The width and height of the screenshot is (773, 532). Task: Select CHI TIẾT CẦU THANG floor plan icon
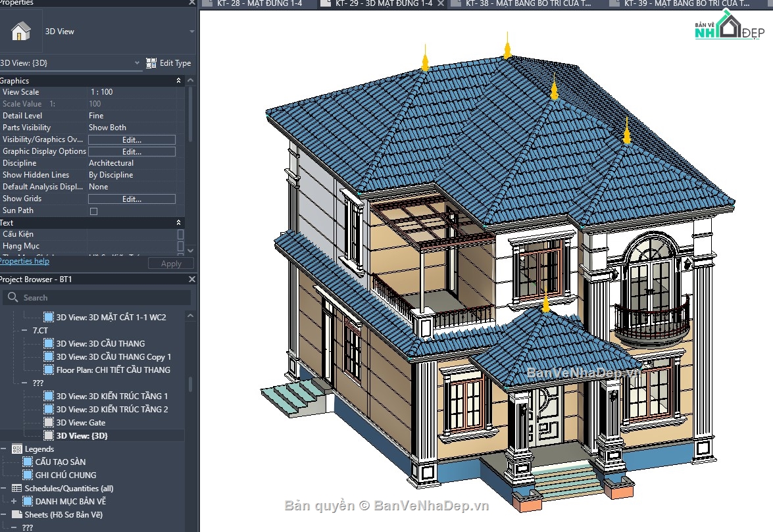pyautogui.click(x=49, y=370)
